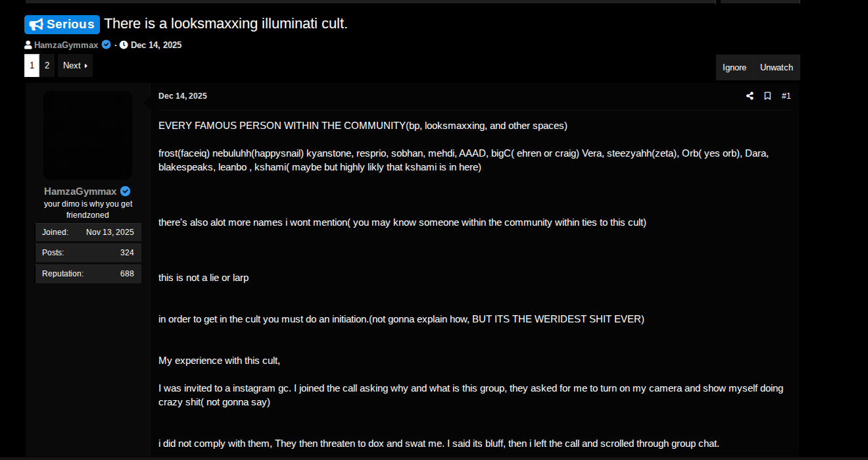Click the megaphone Serious prefix tag
The height and width of the screenshot is (460, 868).
click(x=62, y=24)
